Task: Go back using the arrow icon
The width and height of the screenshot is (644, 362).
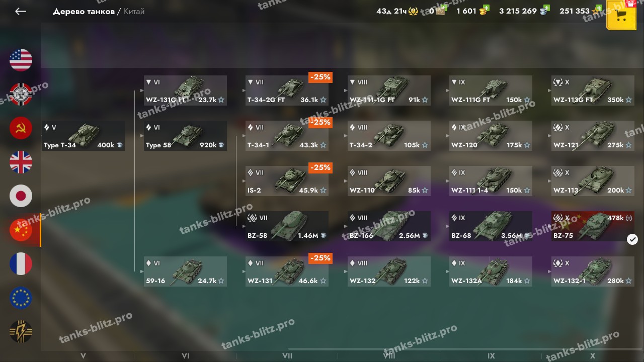Action: pyautogui.click(x=21, y=11)
